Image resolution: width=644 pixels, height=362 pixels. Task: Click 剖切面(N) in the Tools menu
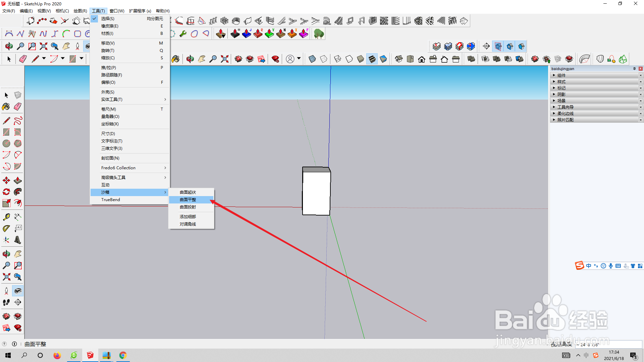pyautogui.click(x=129, y=158)
